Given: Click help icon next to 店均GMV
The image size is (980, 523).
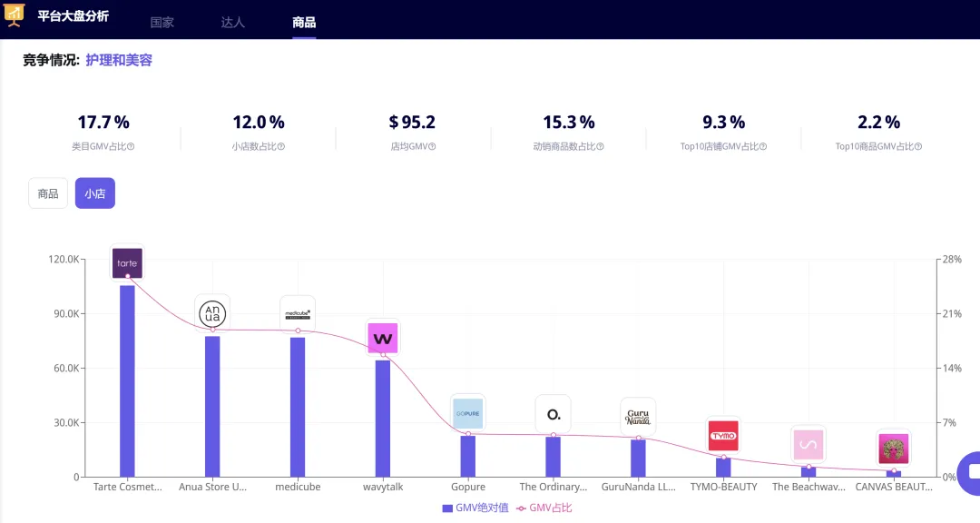Looking at the screenshot, I should tap(432, 146).
